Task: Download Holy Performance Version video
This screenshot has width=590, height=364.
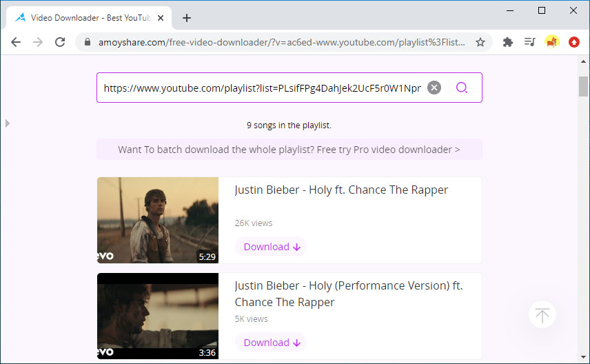Action: click(x=272, y=343)
